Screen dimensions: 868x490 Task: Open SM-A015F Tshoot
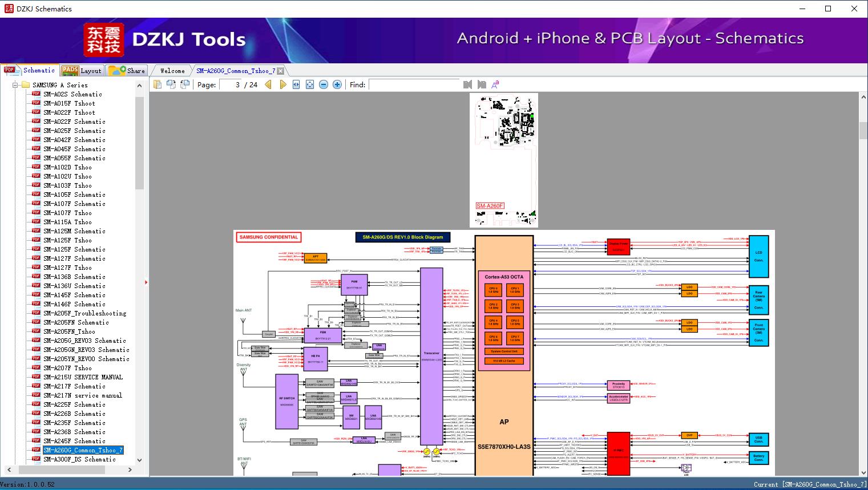69,103
